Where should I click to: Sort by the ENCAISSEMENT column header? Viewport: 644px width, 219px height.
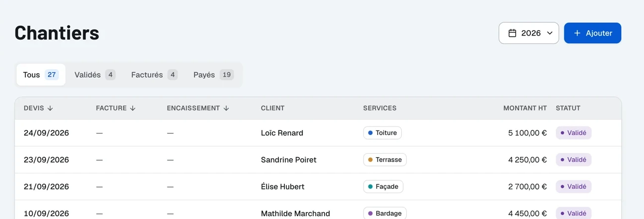(x=198, y=108)
